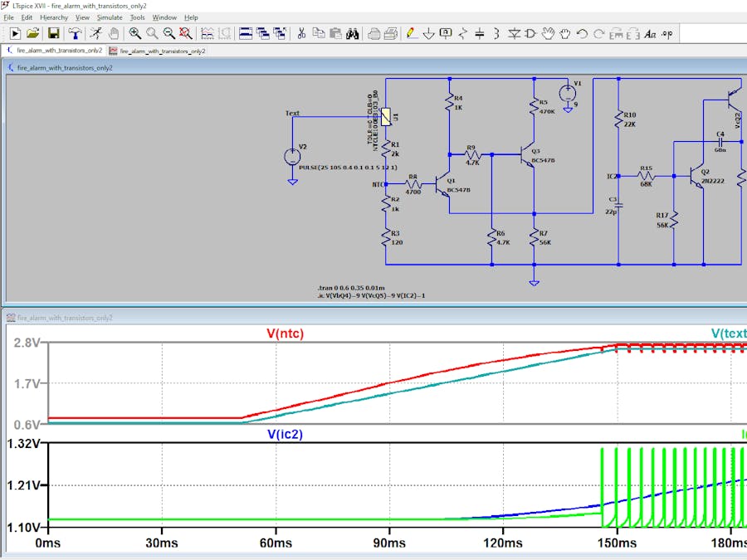The image size is (747, 560).
Task: Pick the Capacitor placement tool
Action: coord(479,33)
